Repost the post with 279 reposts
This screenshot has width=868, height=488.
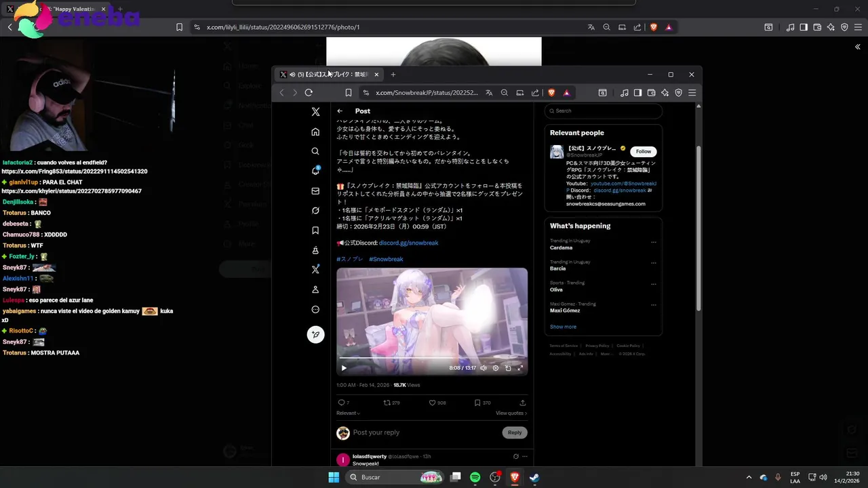click(392, 403)
